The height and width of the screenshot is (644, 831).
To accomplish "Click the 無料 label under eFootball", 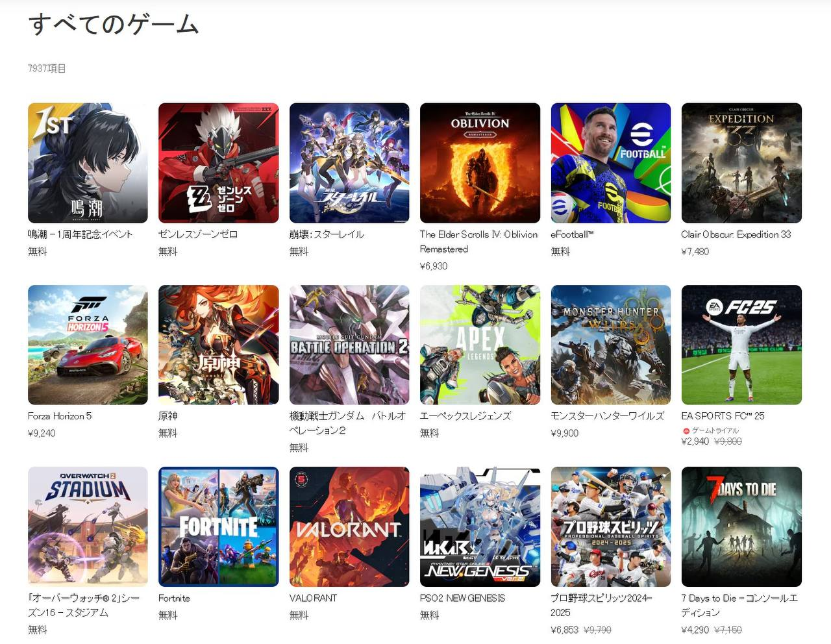I will pyautogui.click(x=561, y=251).
